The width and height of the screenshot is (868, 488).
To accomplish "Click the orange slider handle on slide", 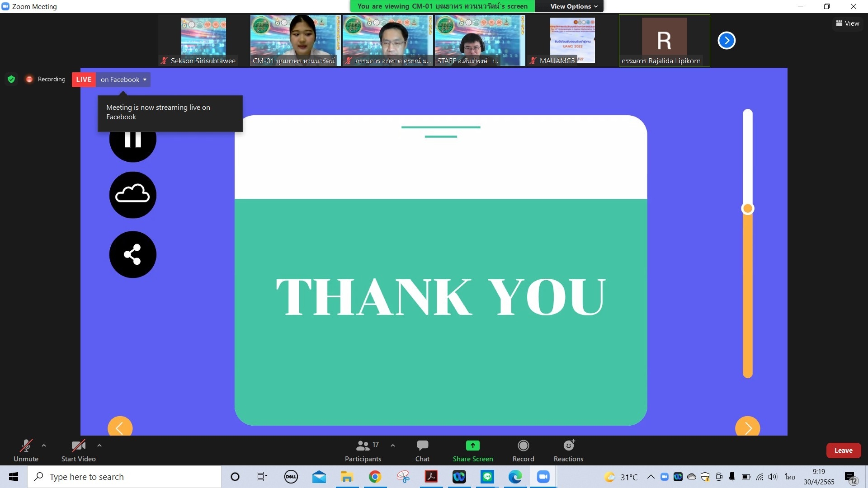I will click(x=748, y=208).
